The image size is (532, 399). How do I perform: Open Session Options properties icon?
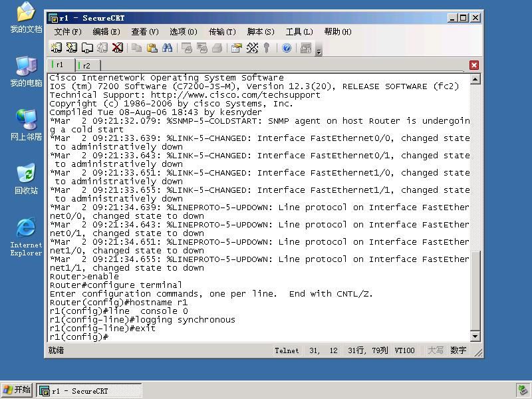(237, 48)
